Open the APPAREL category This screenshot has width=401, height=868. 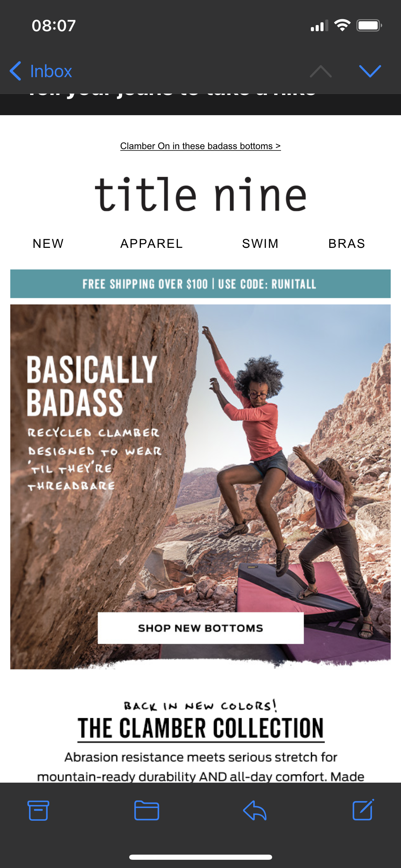click(151, 244)
